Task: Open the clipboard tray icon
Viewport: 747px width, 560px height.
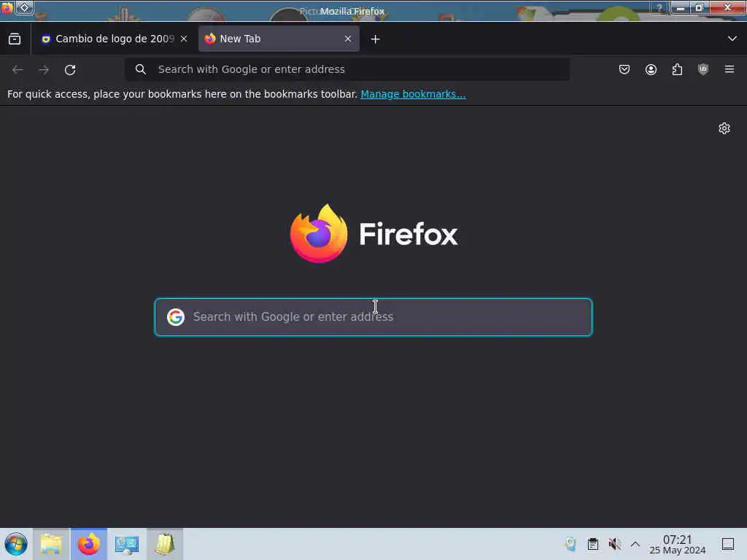Action: click(592, 544)
